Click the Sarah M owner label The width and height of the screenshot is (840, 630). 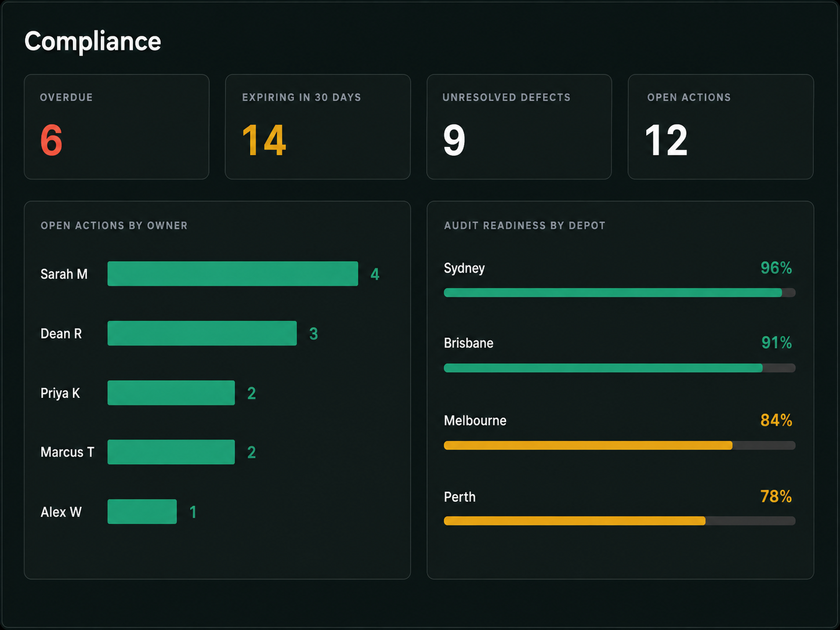pos(64,274)
